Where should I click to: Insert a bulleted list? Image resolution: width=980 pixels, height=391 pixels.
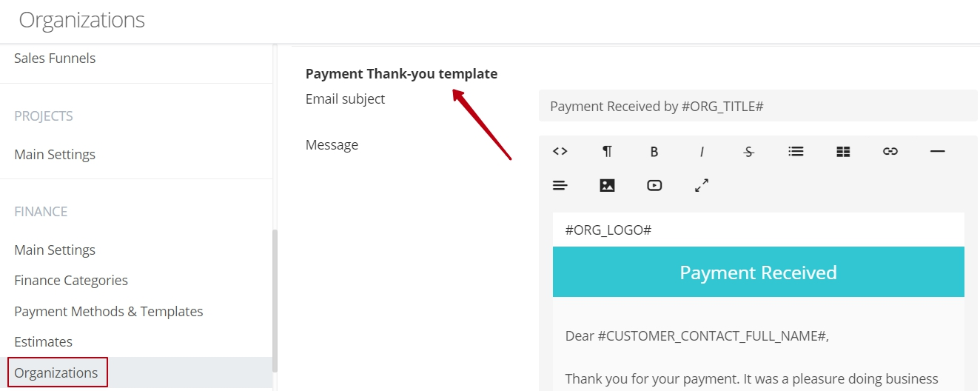796,151
